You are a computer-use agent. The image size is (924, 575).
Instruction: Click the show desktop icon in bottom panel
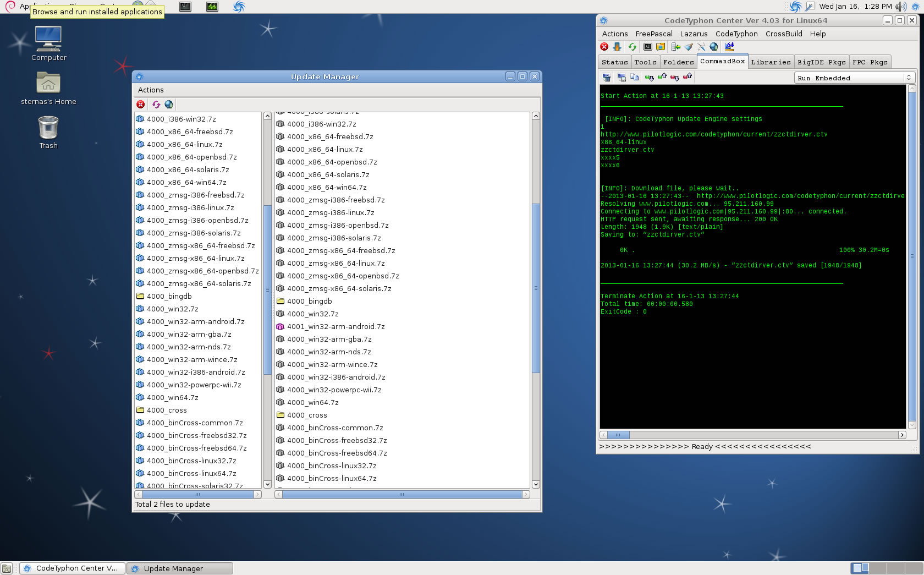[x=7, y=568]
